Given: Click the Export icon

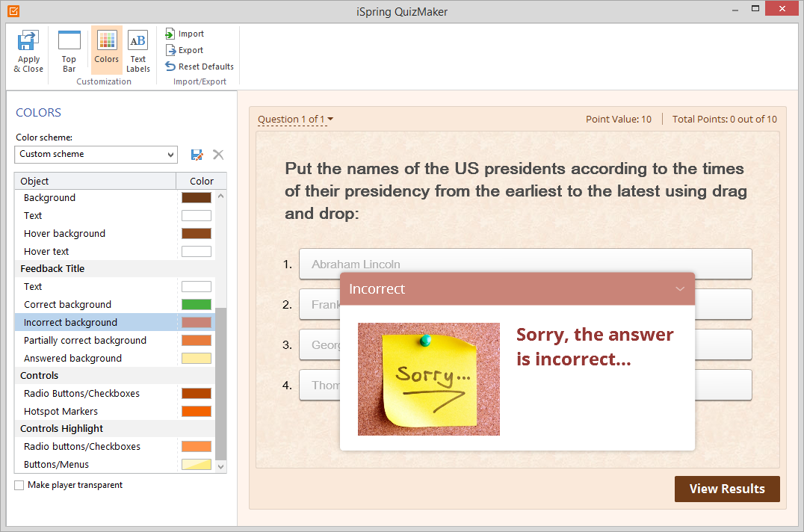Looking at the screenshot, I should tap(170, 50).
